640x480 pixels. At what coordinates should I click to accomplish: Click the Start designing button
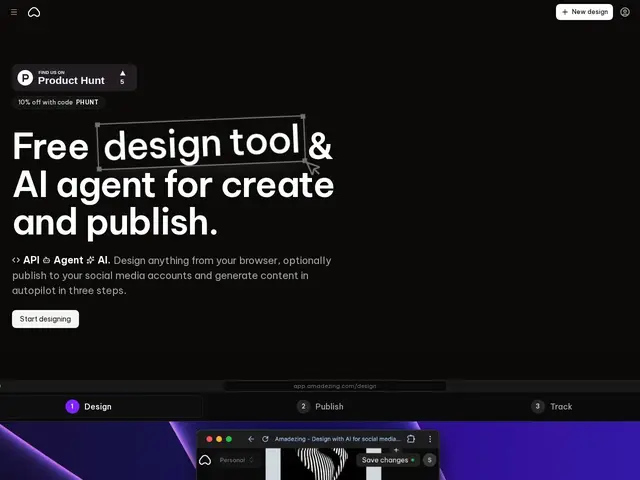(x=45, y=319)
